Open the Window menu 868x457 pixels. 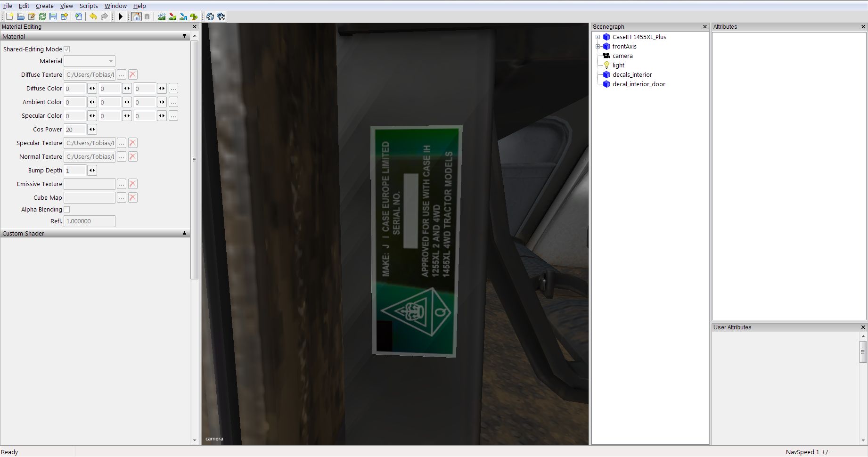[x=115, y=6]
